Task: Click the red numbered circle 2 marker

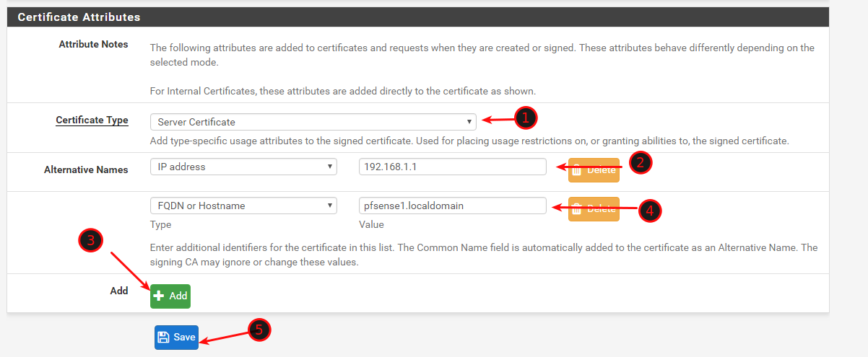Action: 641,163
